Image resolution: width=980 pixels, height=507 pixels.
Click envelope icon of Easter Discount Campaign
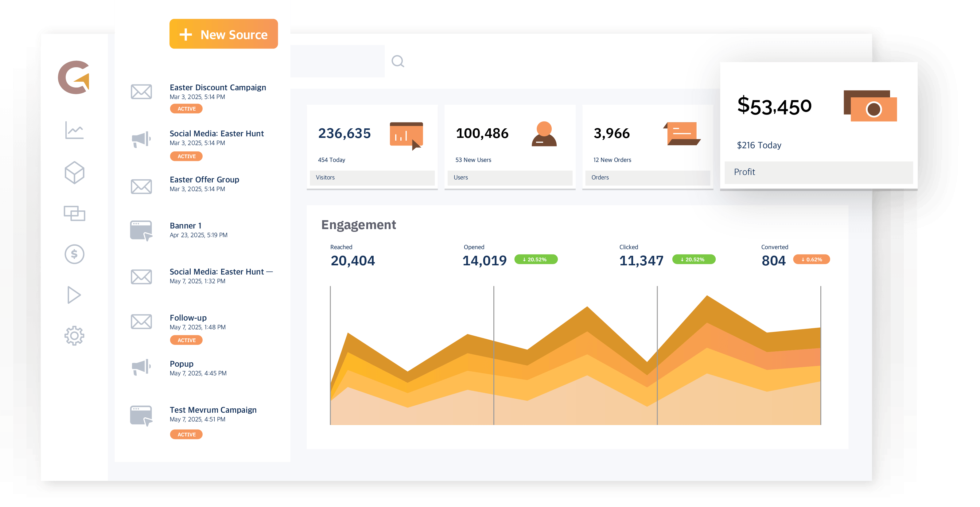[141, 92]
